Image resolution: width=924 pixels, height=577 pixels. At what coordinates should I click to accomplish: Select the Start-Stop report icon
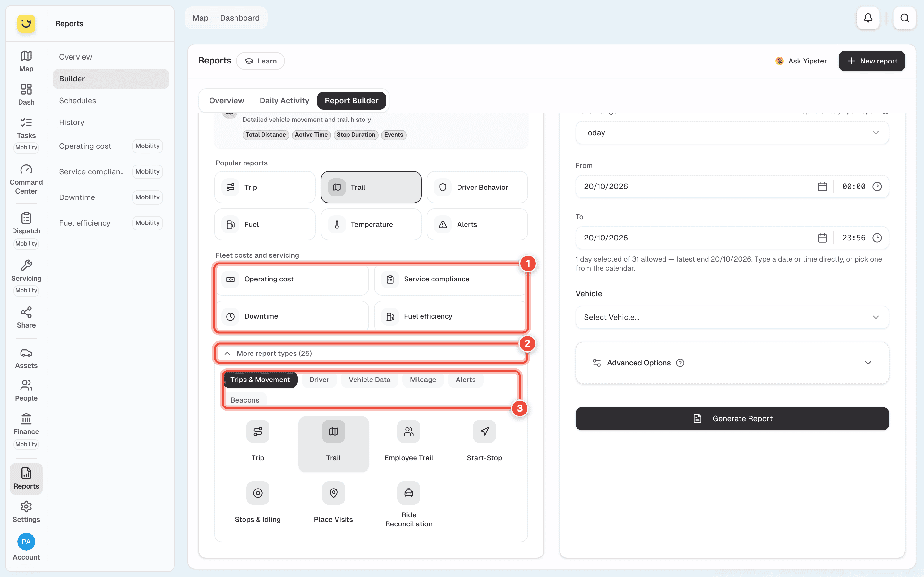click(484, 431)
